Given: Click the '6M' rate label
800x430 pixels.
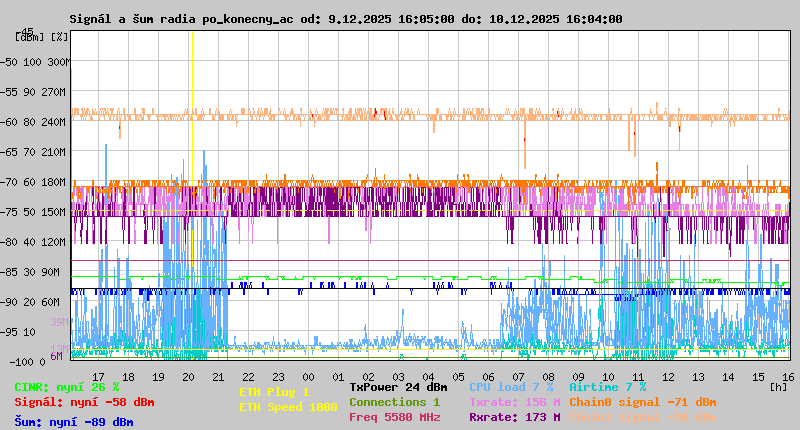Looking at the screenshot, I should [x=56, y=356].
